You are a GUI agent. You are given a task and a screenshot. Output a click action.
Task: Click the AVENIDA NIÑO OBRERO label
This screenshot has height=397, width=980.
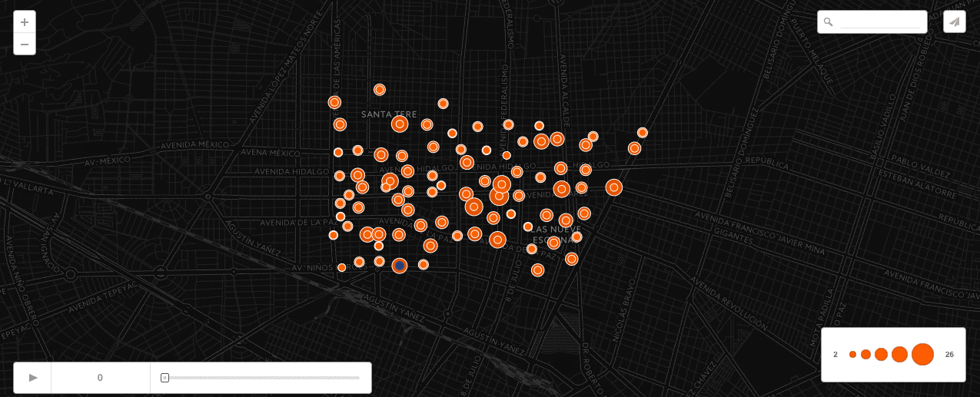coord(22,277)
